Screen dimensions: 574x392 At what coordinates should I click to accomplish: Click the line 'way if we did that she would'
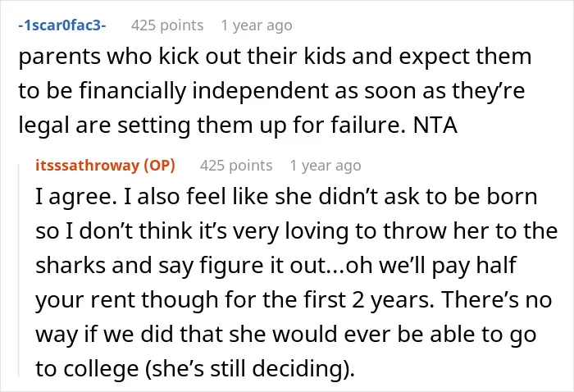pos(286,334)
